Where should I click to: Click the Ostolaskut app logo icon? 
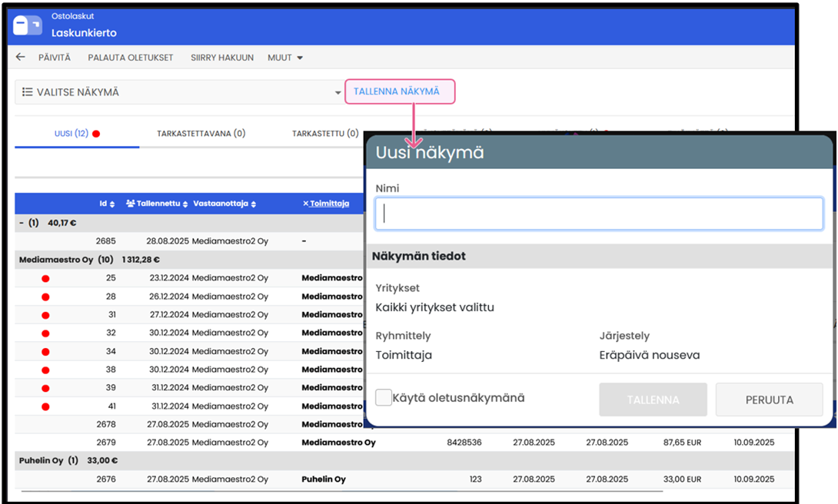pos(28,25)
